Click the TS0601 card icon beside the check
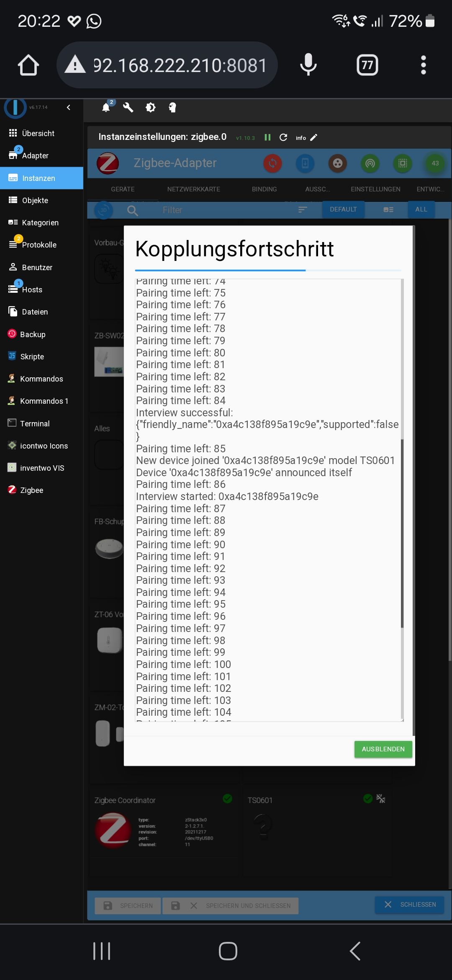 tap(380, 799)
